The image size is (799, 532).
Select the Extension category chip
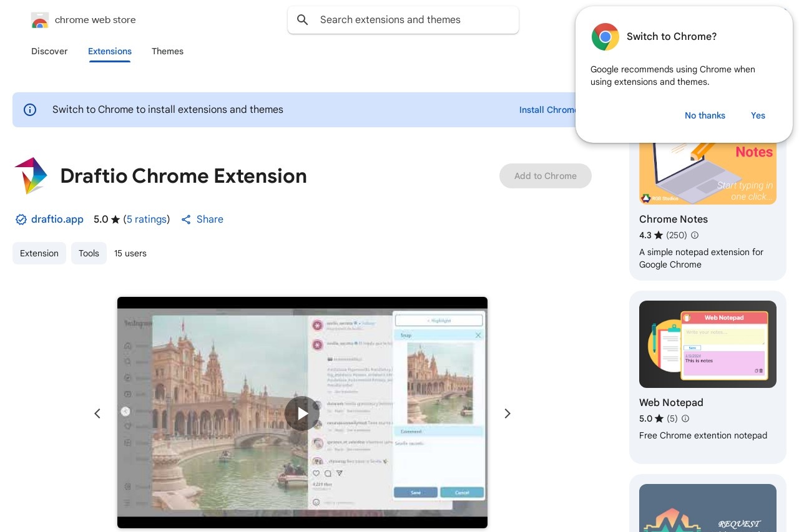39,253
